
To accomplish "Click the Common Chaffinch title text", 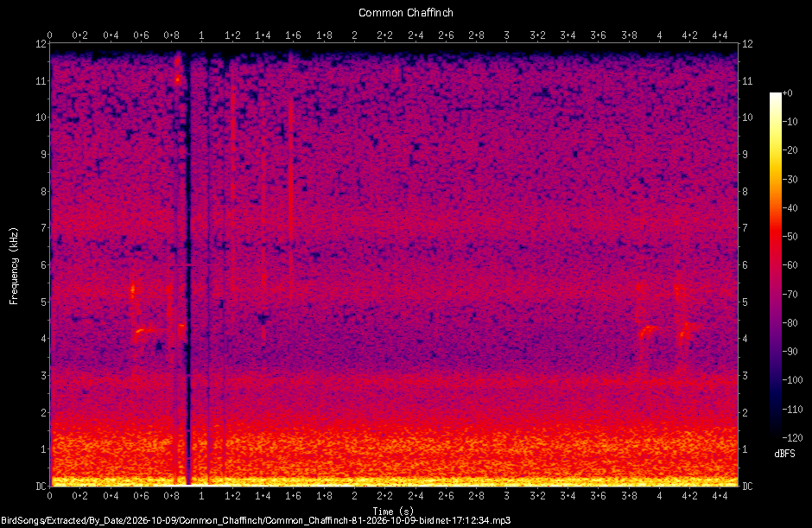I will click(405, 12).
